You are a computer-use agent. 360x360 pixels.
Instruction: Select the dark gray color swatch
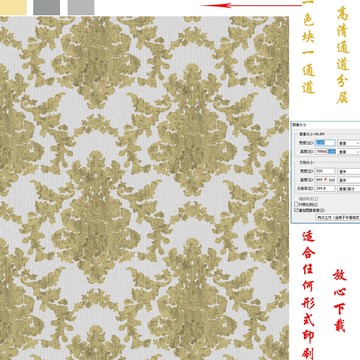(47, 7)
